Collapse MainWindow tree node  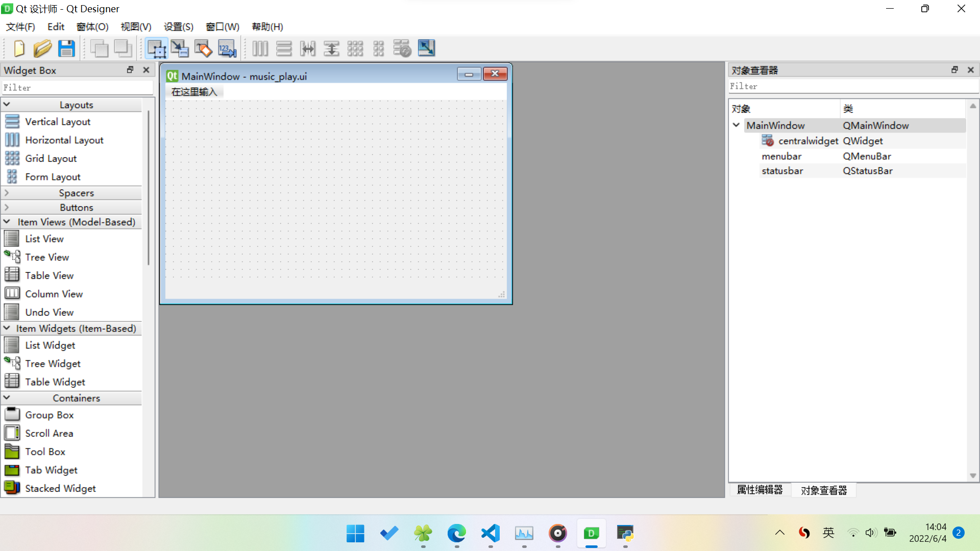click(x=736, y=125)
